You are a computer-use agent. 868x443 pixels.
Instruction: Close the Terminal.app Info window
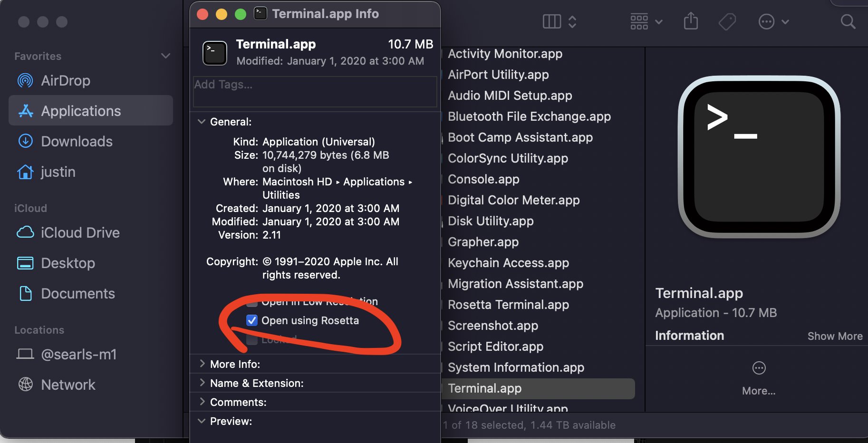coord(203,14)
